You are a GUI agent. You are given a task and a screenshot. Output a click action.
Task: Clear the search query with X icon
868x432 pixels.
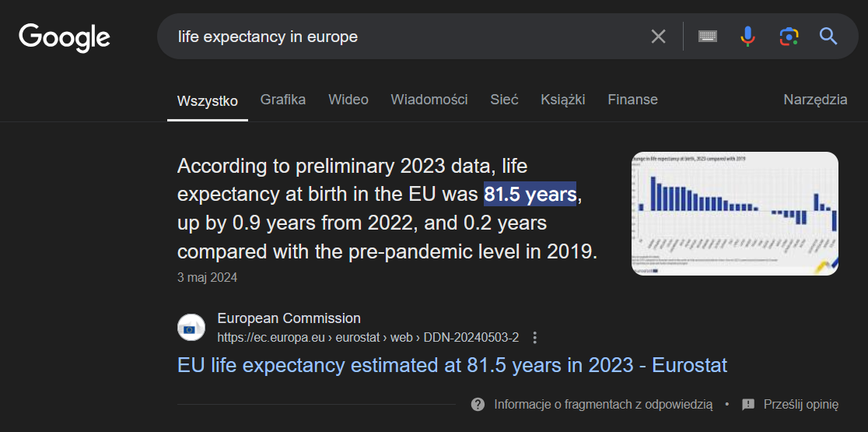658,37
